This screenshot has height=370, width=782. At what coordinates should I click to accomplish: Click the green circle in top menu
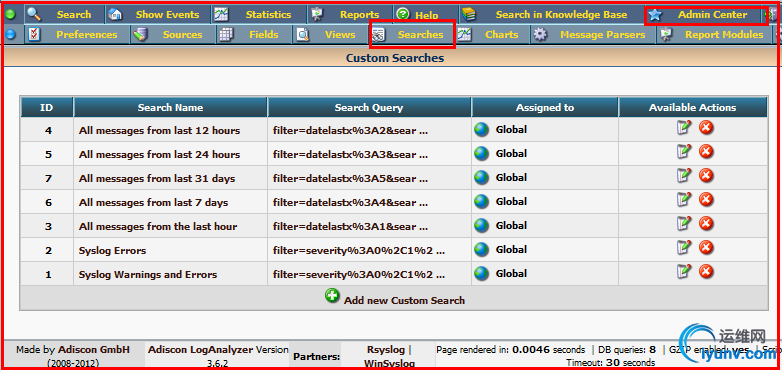coord(10,15)
